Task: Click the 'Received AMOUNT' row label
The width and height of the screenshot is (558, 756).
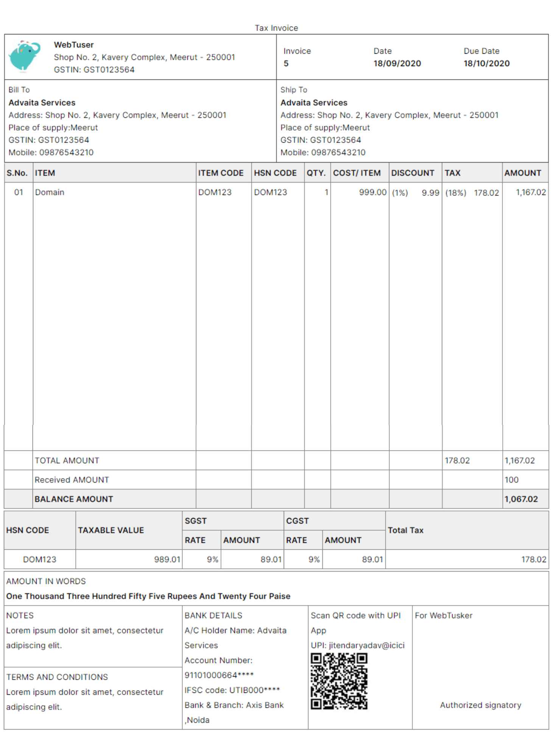Action: pos(72,480)
